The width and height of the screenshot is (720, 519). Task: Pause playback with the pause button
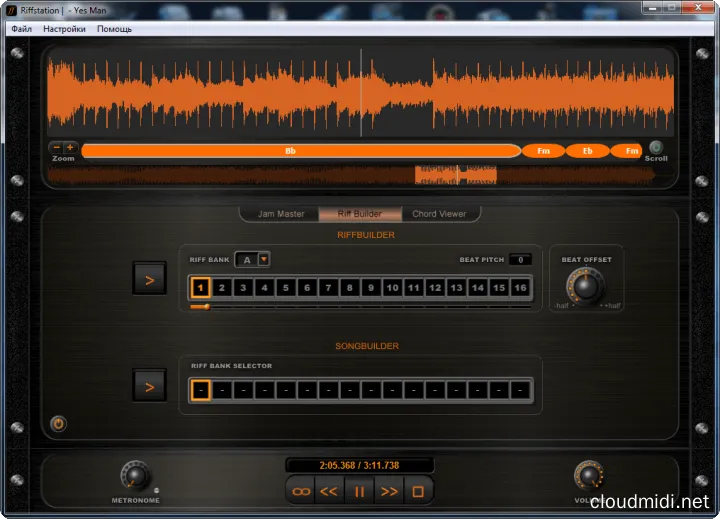[359, 491]
